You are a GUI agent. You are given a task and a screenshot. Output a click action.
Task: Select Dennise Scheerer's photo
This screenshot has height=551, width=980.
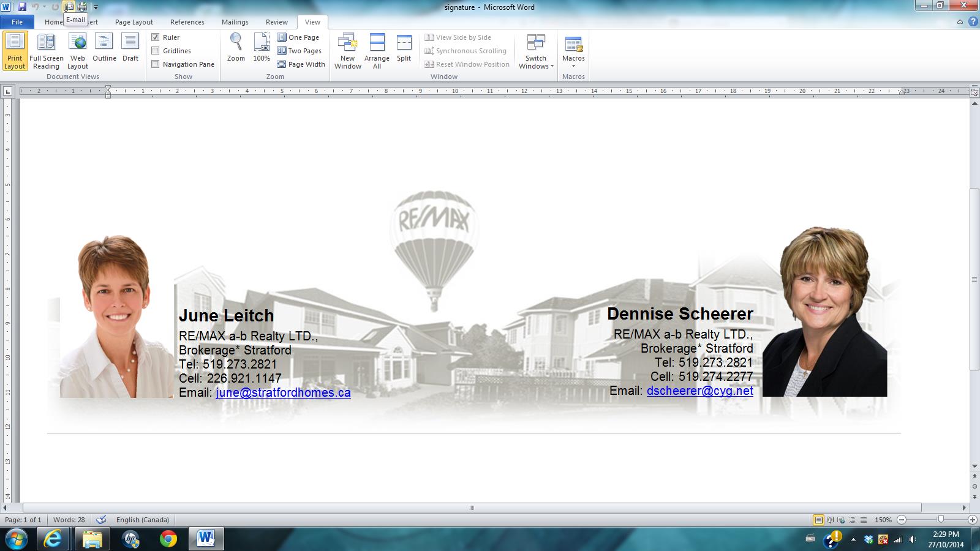coord(825,312)
